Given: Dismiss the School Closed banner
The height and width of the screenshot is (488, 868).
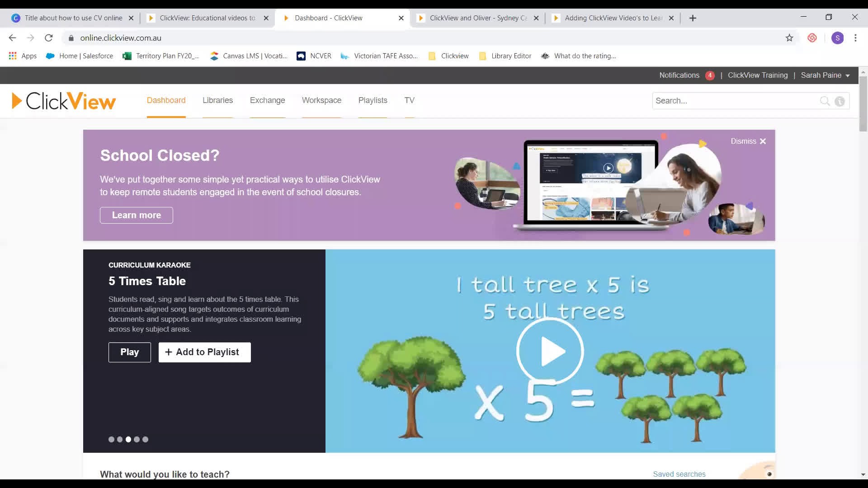Looking at the screenshot, I should pos(748,141).
